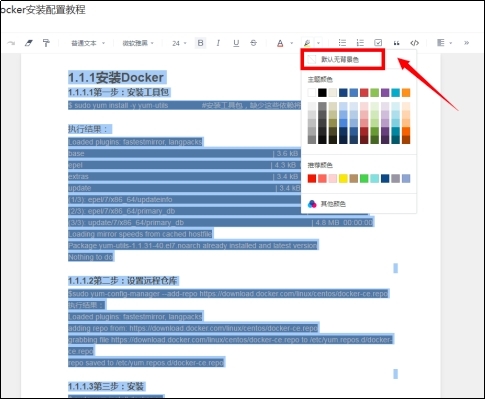Open the font size dropdown showing 24
The image size is (485, 399).
pos(179,43)
